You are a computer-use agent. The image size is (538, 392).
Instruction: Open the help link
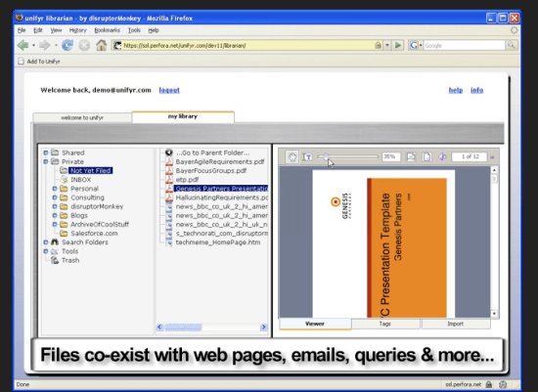pos(456,90)
